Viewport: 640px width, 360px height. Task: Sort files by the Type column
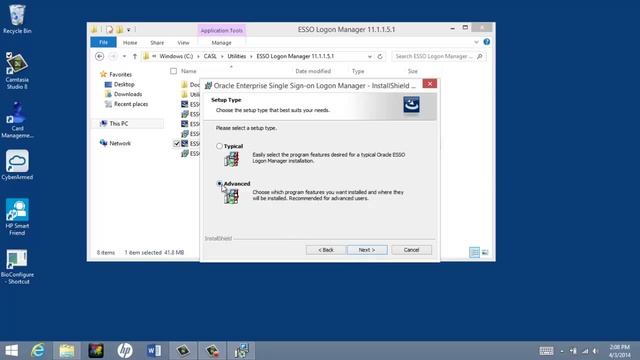point(358,71)
